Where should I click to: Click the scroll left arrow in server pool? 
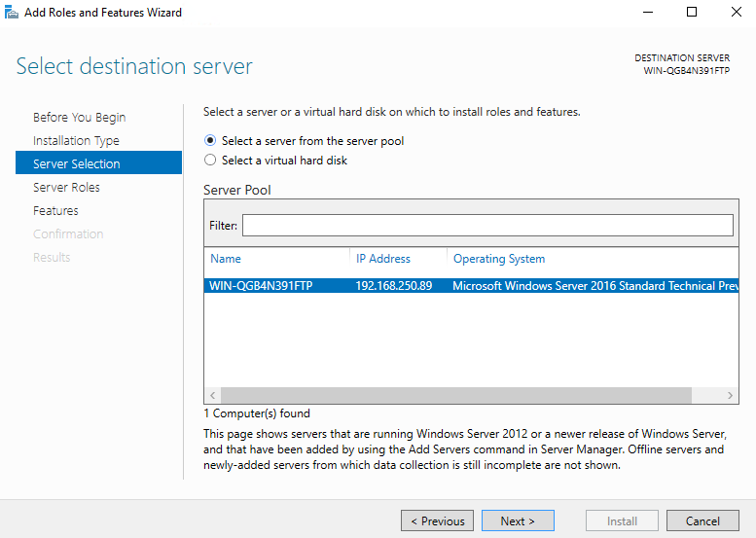pos(213,395)
